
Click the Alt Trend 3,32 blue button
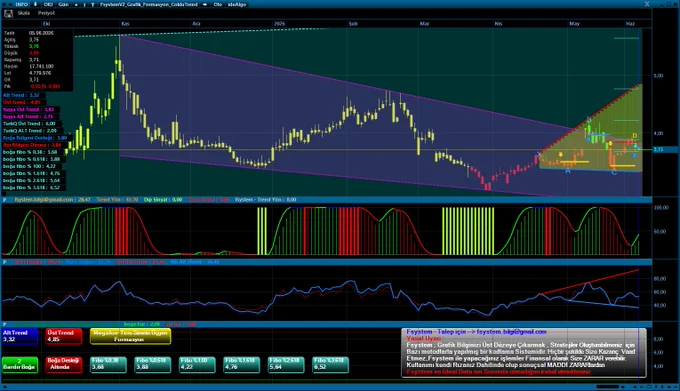click(20, 336)
